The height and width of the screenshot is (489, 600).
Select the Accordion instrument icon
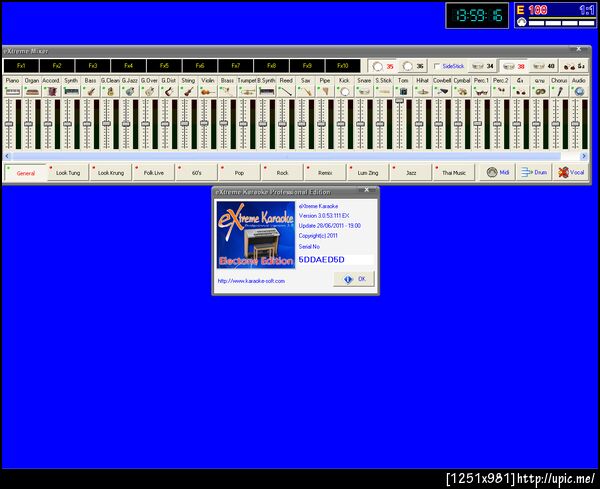pyautogui.click(x=52, y=91)
